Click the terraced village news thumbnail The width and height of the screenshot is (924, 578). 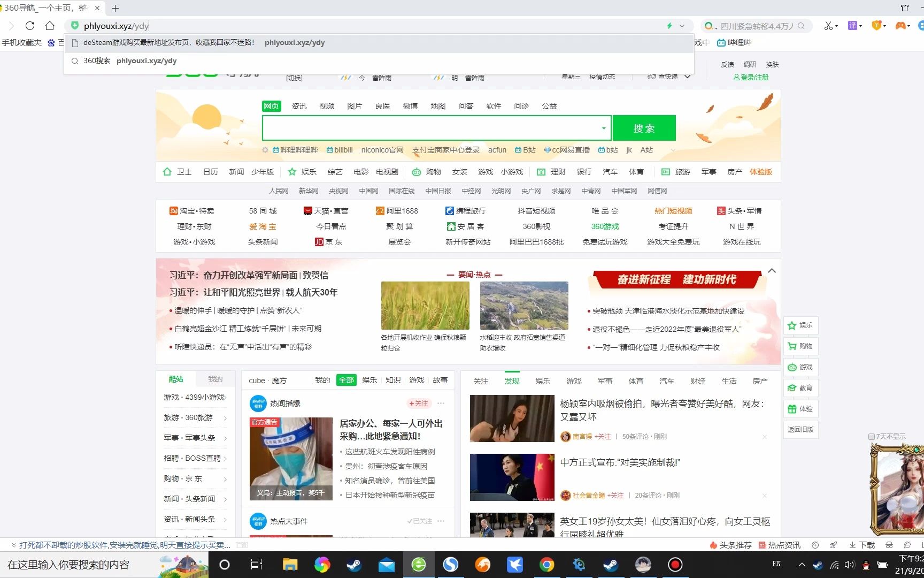pyautogui.click(x=524, y=305)
